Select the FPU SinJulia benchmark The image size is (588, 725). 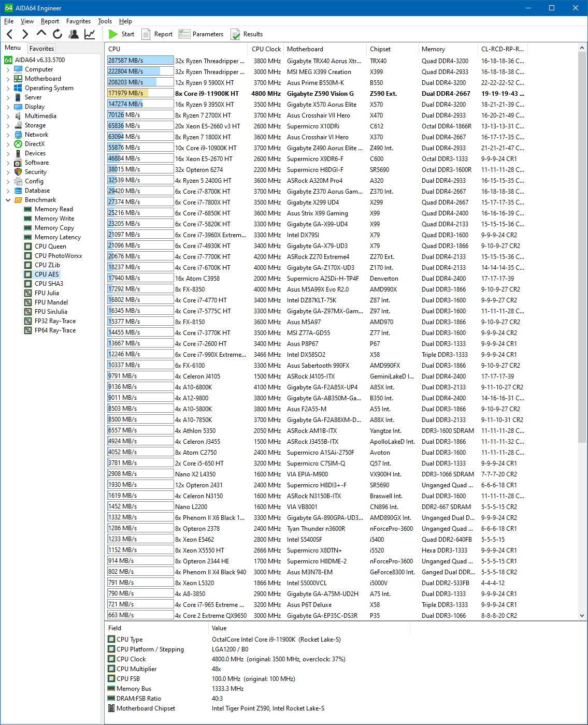(51, 312)
